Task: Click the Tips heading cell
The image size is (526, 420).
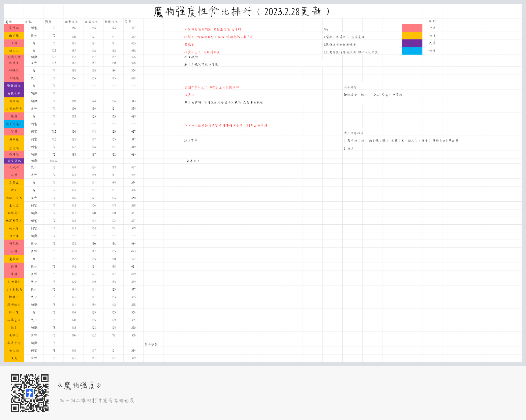Action: 332,30
